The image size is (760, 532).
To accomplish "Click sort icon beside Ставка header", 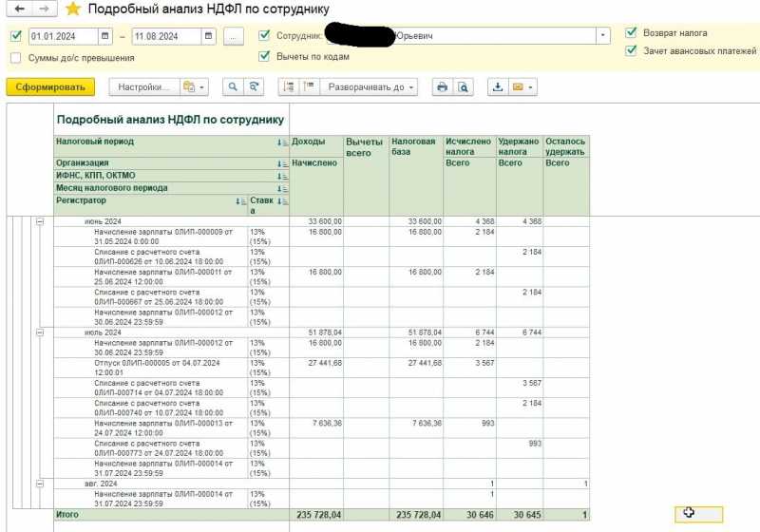I will (282, 201).
